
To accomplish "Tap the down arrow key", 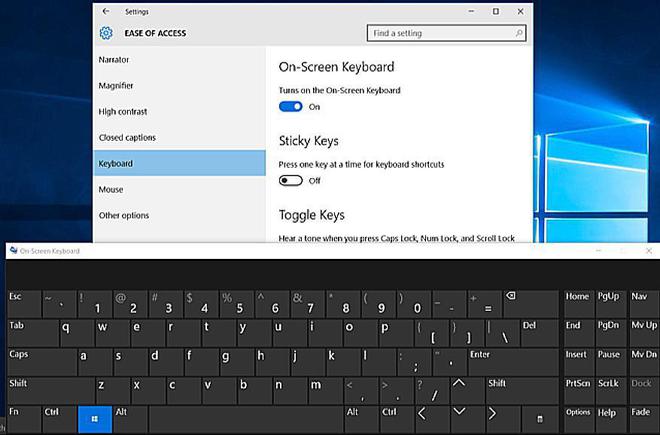I will 468,419.
